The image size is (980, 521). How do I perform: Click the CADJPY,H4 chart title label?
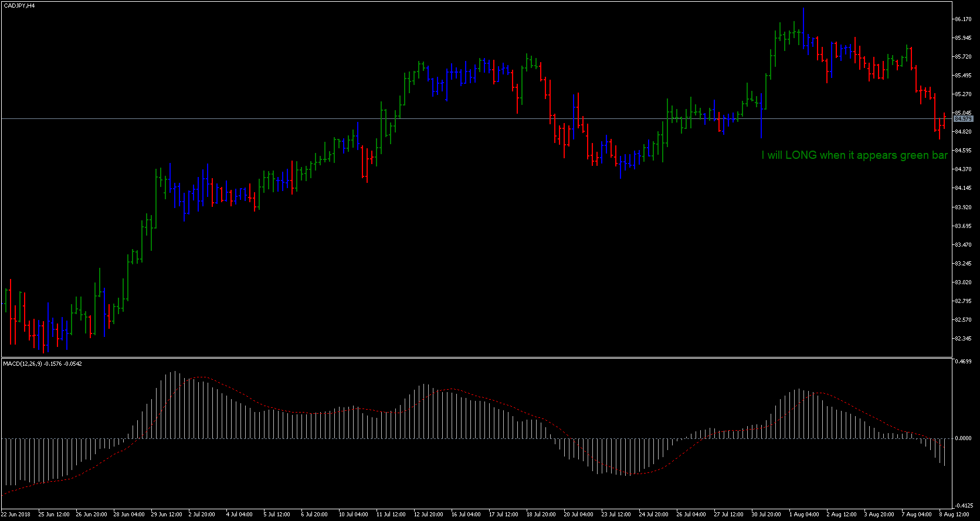coord(19,5)
